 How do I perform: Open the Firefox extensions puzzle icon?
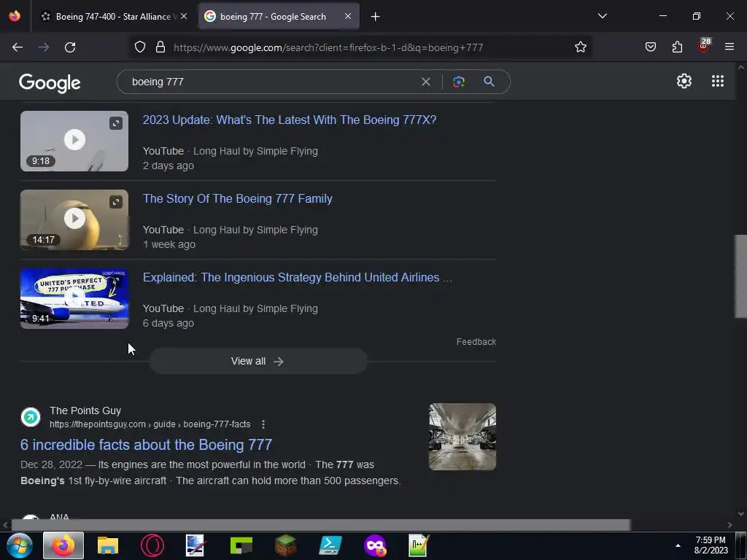pyautogui.click(x=677, y=47)
